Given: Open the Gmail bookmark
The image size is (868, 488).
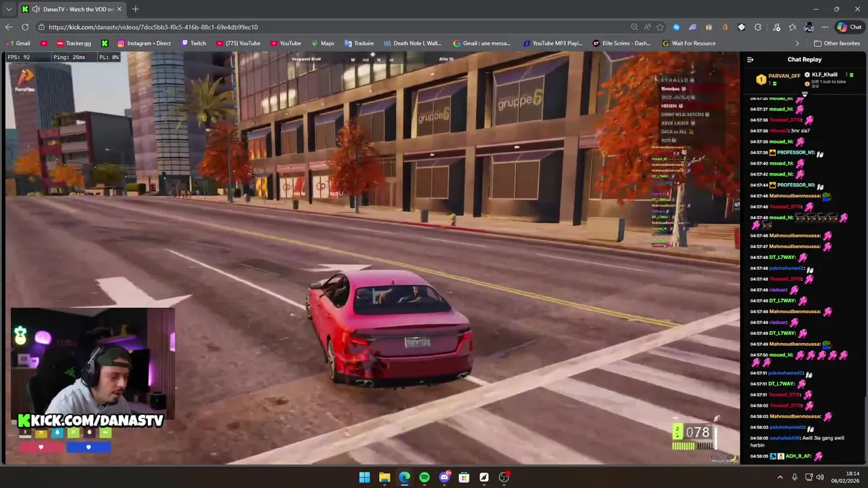Looking at the screenshot, I should pos(18,43).
